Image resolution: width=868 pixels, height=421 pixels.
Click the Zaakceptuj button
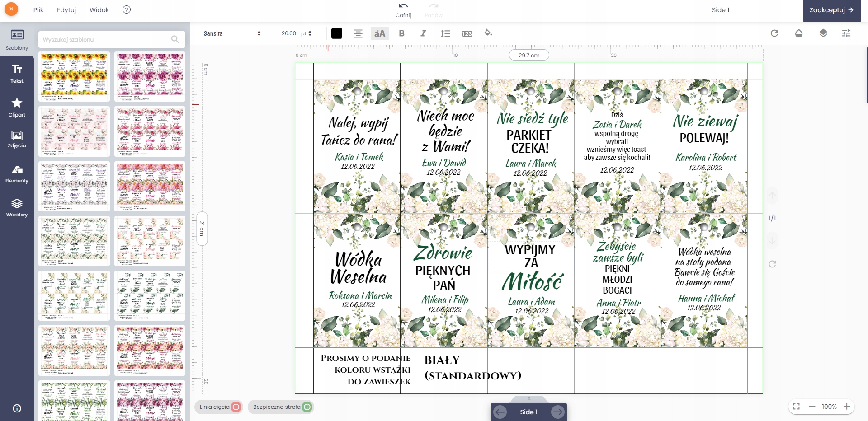(831, 10)
